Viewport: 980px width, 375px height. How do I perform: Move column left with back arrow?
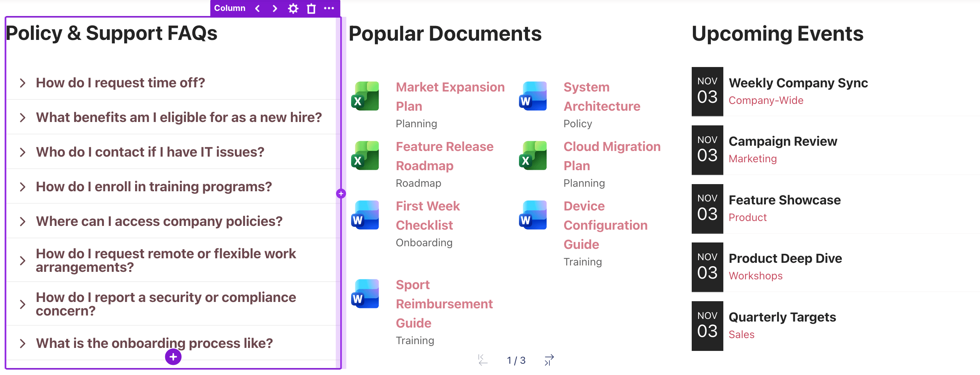tap(257, 8)
